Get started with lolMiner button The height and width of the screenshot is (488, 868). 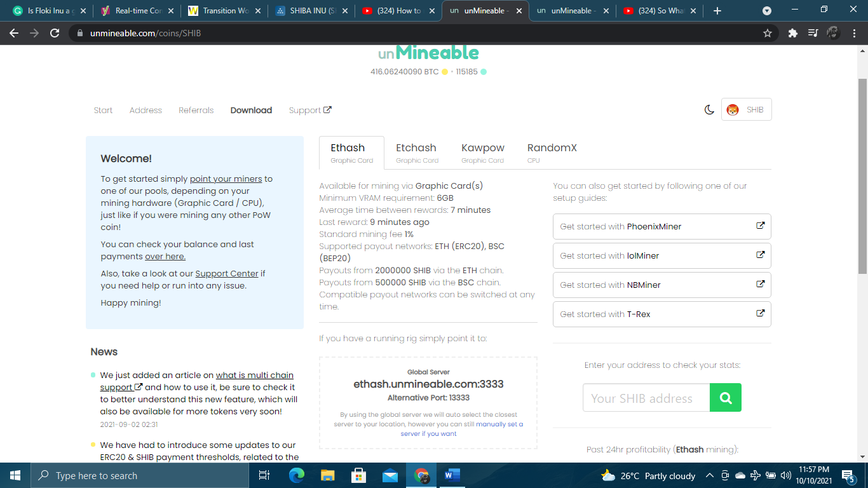click(x=661, y=255)
